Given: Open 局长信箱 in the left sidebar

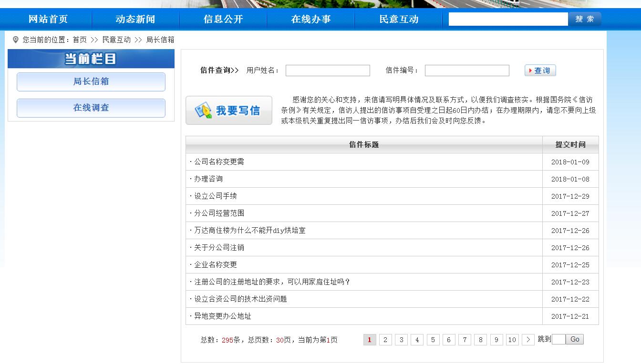Looking at the screenshot, I should pyautogui.click(x=91, y=81).
